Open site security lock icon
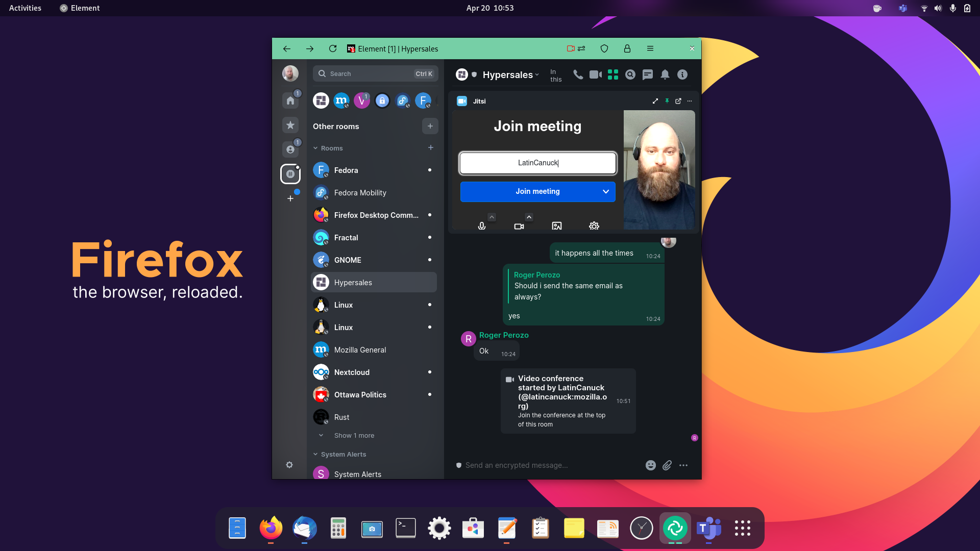980x551 pixels. [627, 48]
